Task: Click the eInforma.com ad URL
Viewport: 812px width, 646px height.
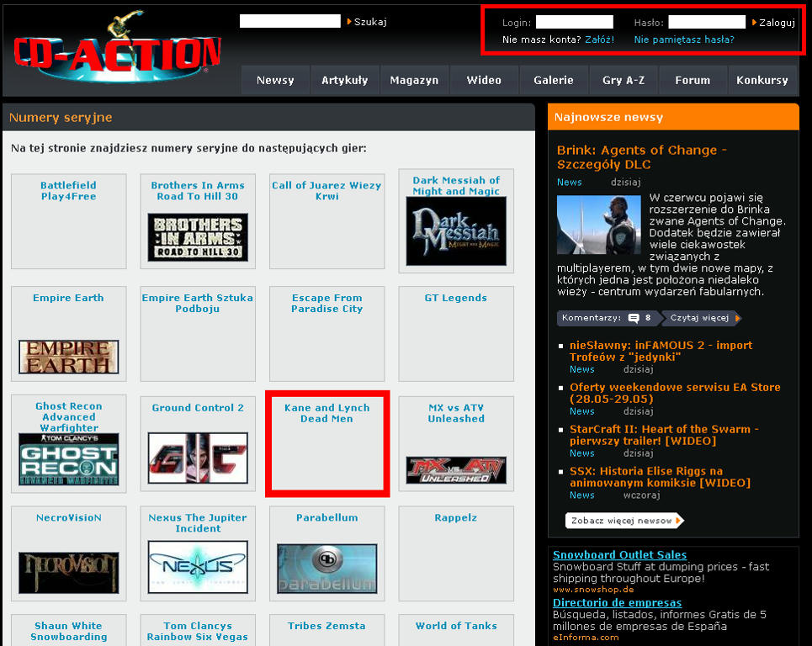Action: point(586,638)
